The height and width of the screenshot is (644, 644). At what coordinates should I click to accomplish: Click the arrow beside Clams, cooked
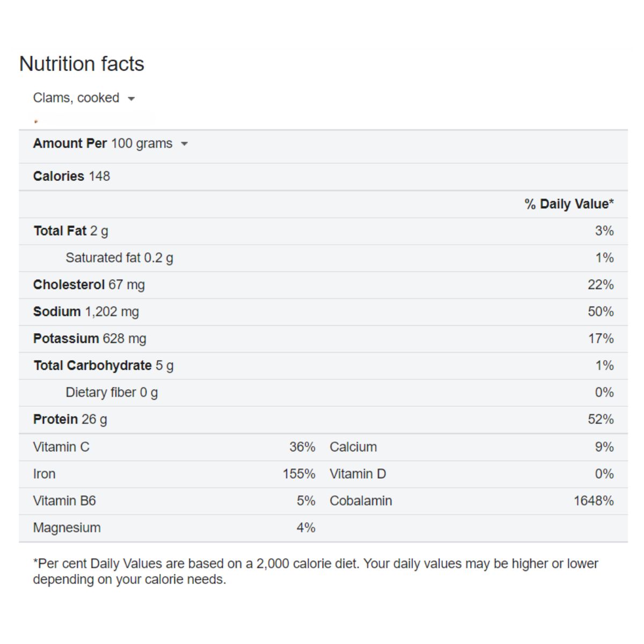[x=131, y=99]
